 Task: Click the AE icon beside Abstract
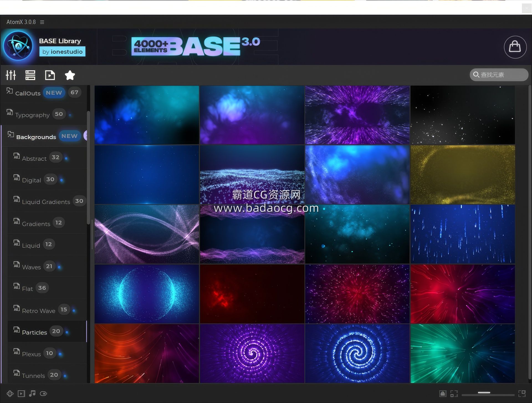click(x=17, y=156)
